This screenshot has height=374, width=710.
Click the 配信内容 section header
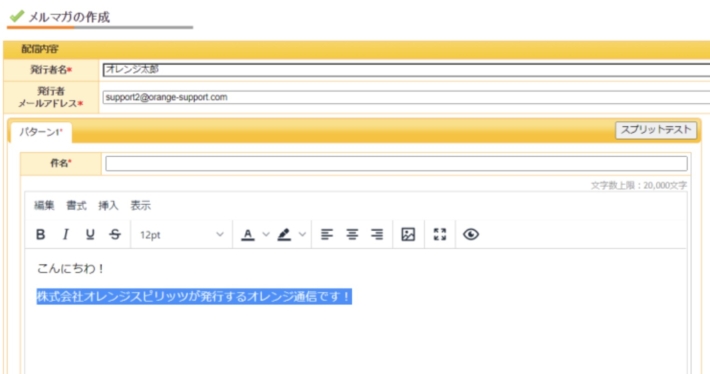(40, 49)
